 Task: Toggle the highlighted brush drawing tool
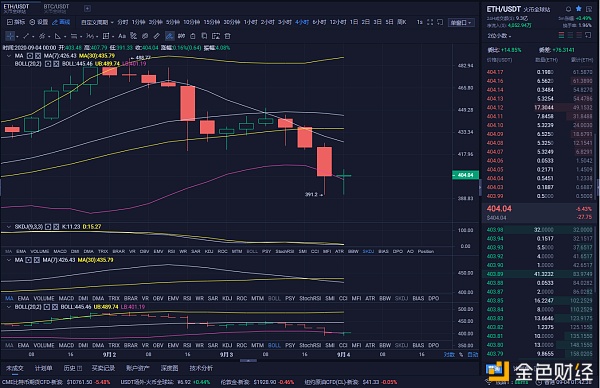pyautogui.click(x=170, y=36)
